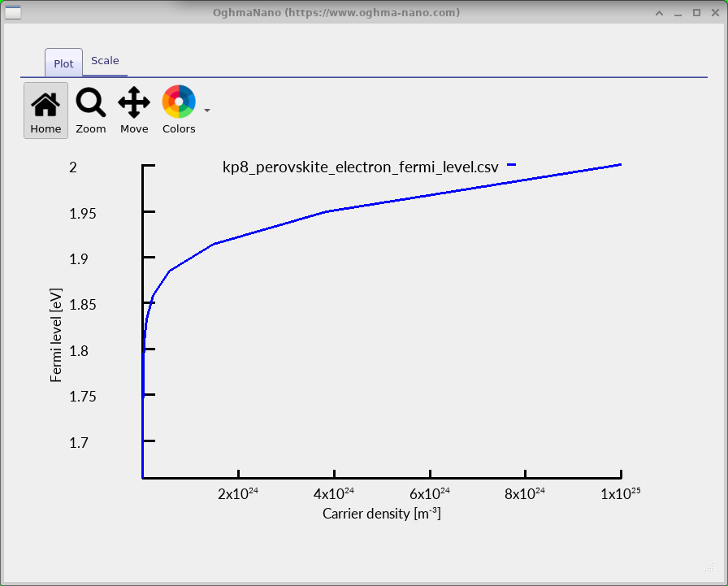Click the 2x10²⁴ x-axis tick label
The image size is (728, 586).
pyautogui.click(x=238, y=493)
